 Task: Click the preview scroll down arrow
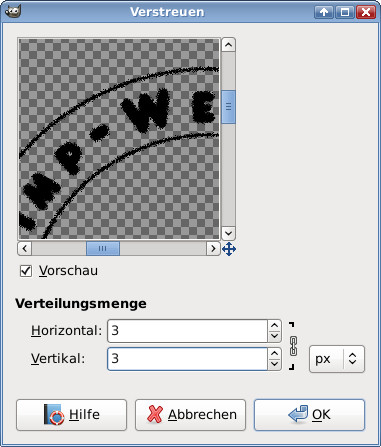point(228,233)
